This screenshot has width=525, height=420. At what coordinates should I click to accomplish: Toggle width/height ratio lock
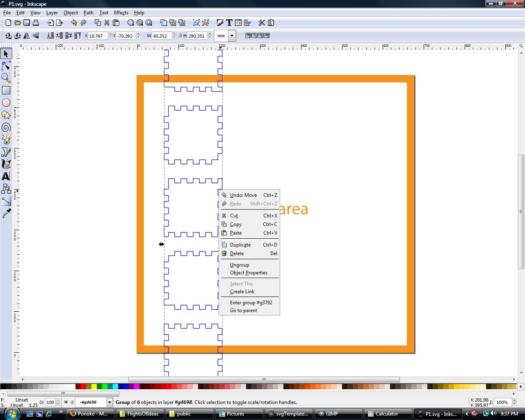coord(180,36)
